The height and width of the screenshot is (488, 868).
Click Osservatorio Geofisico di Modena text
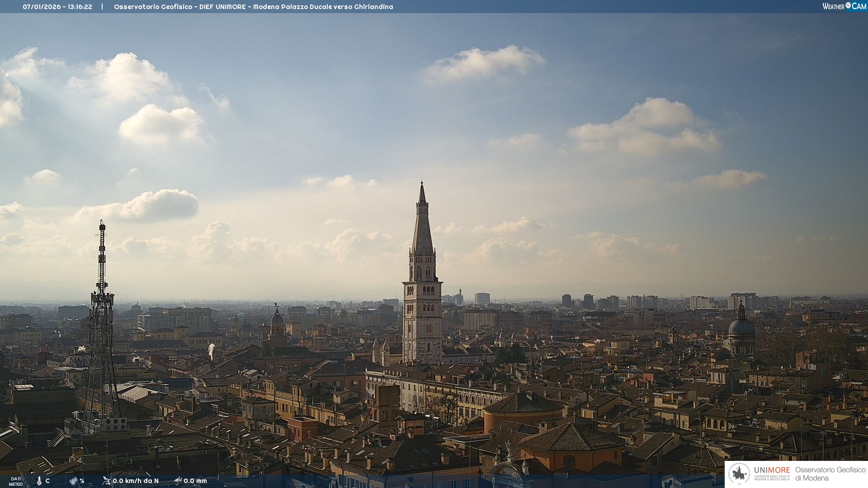tap(830, 474)
